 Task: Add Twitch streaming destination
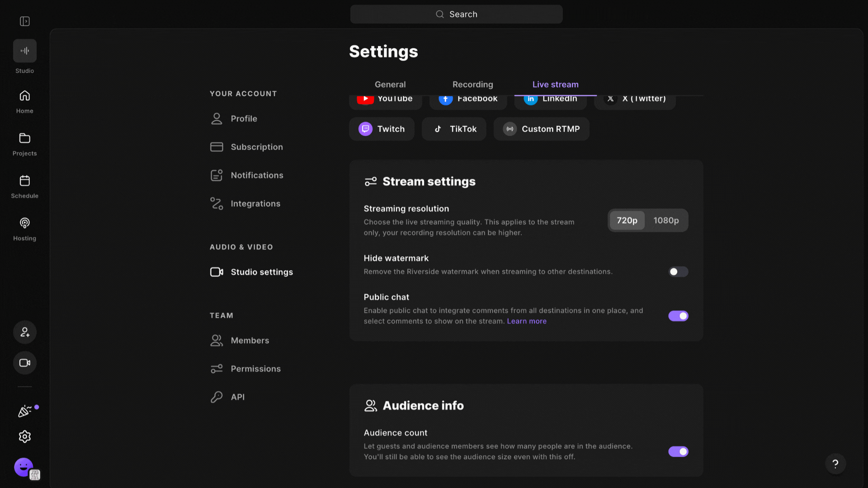tap(382, 129)
